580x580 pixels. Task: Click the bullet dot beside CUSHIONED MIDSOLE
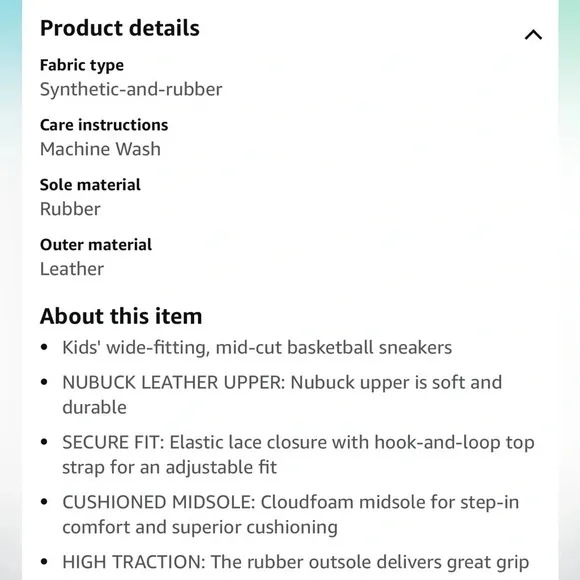tap(44, 502)
